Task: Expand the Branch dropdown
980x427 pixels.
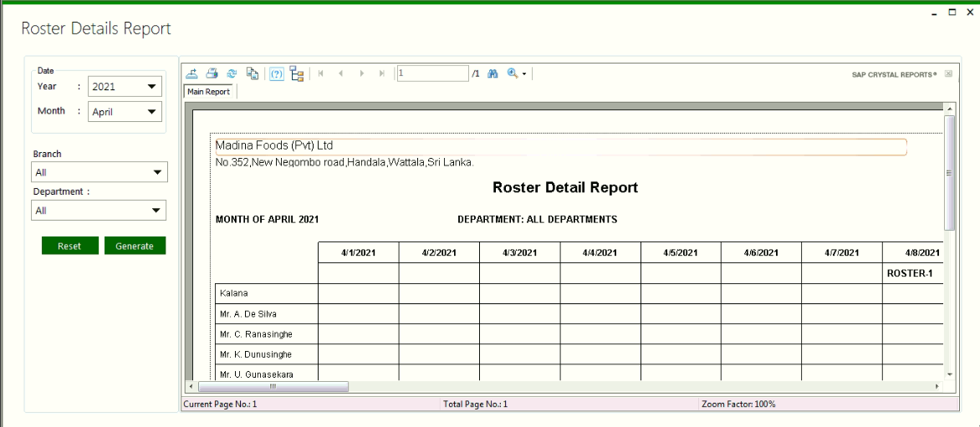Action: (x=100, y=173)
